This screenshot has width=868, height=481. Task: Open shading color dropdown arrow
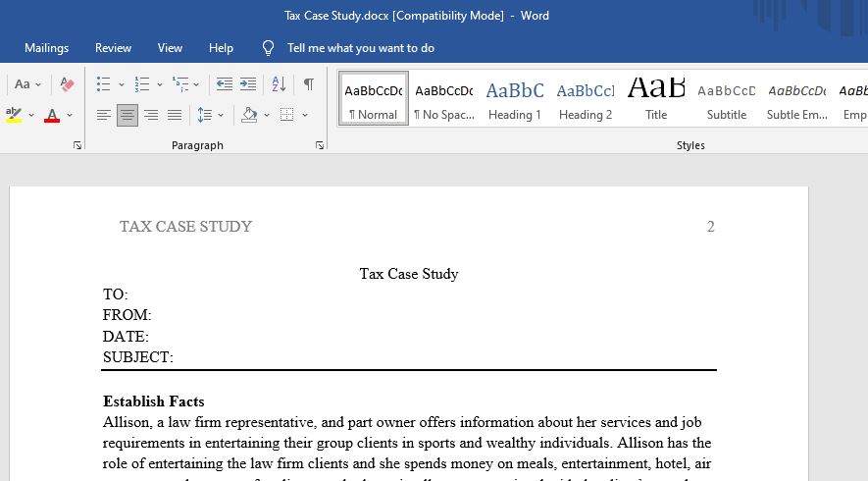tap(266, 115)
